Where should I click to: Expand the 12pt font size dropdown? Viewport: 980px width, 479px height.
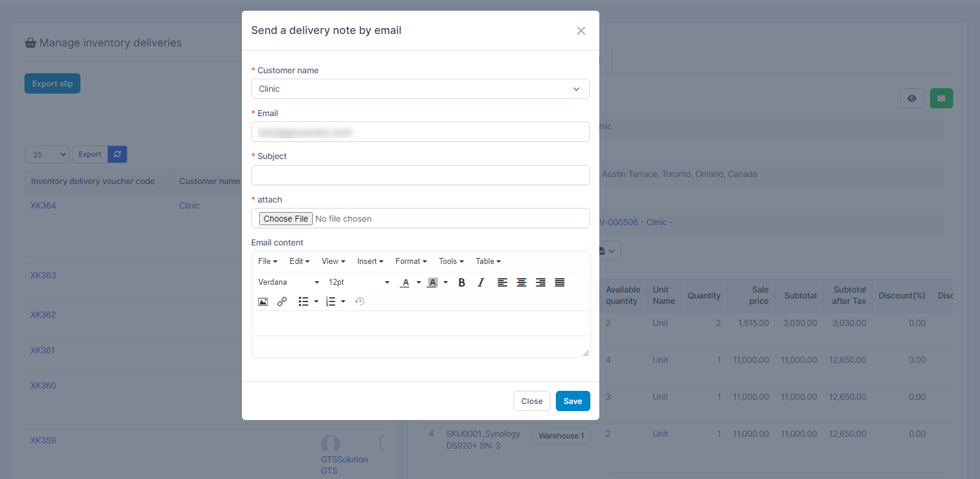359,282
